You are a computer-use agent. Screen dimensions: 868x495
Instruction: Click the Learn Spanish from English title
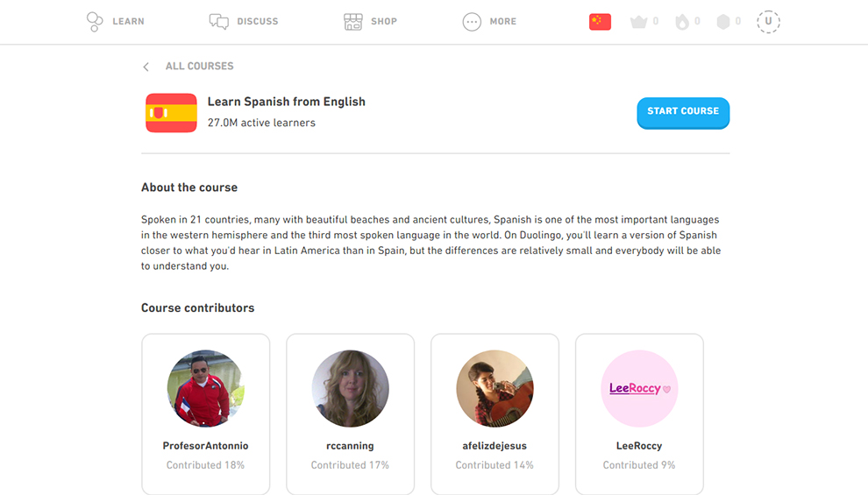pos(286,102)
